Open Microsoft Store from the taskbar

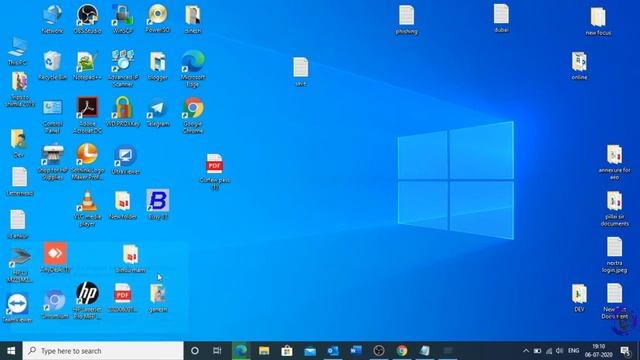(287, 351)
